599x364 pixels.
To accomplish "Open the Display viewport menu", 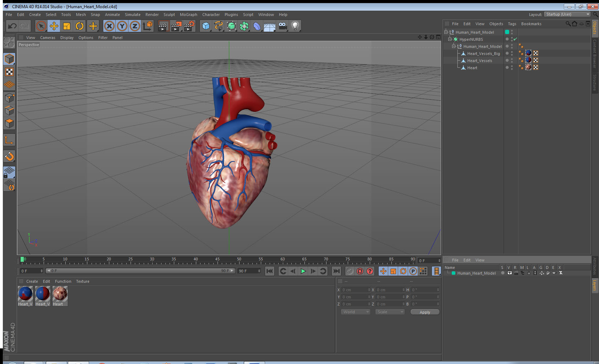I will pos(67,38).
